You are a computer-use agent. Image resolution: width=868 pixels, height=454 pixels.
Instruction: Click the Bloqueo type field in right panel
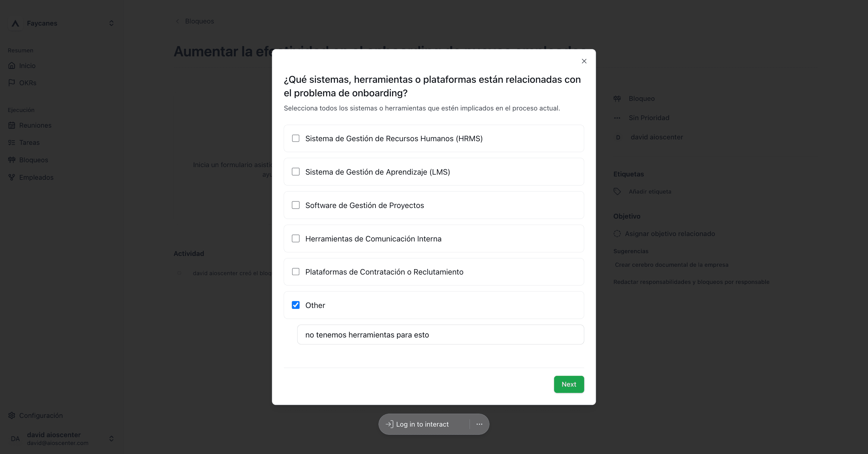click(642, 99)
